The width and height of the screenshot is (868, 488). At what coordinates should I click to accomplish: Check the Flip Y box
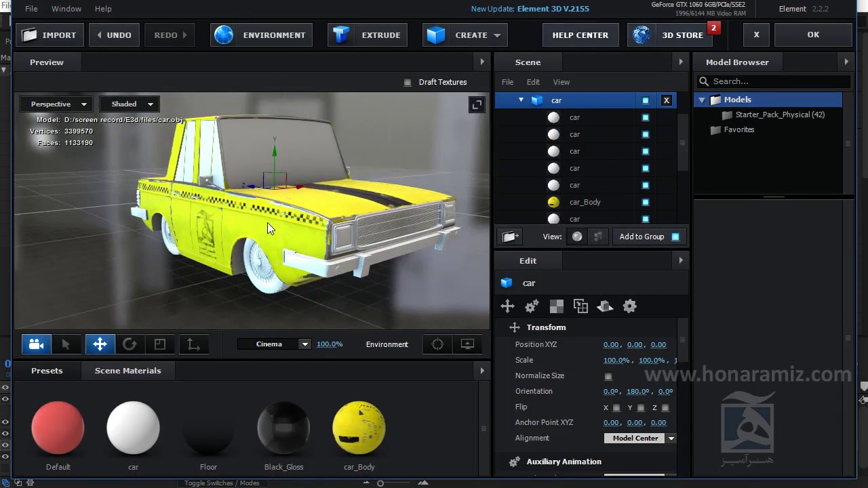coord(641,408)
